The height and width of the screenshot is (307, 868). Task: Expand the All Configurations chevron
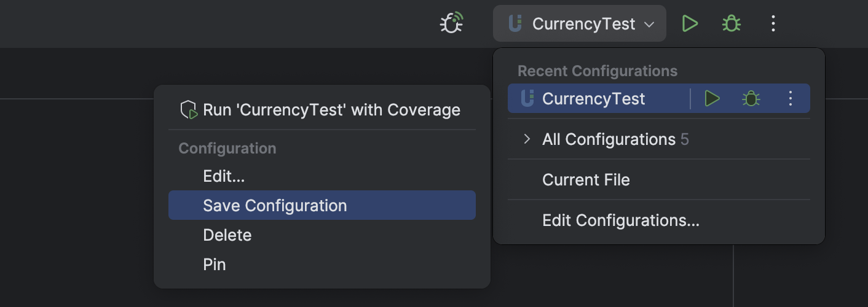(527, 139)
